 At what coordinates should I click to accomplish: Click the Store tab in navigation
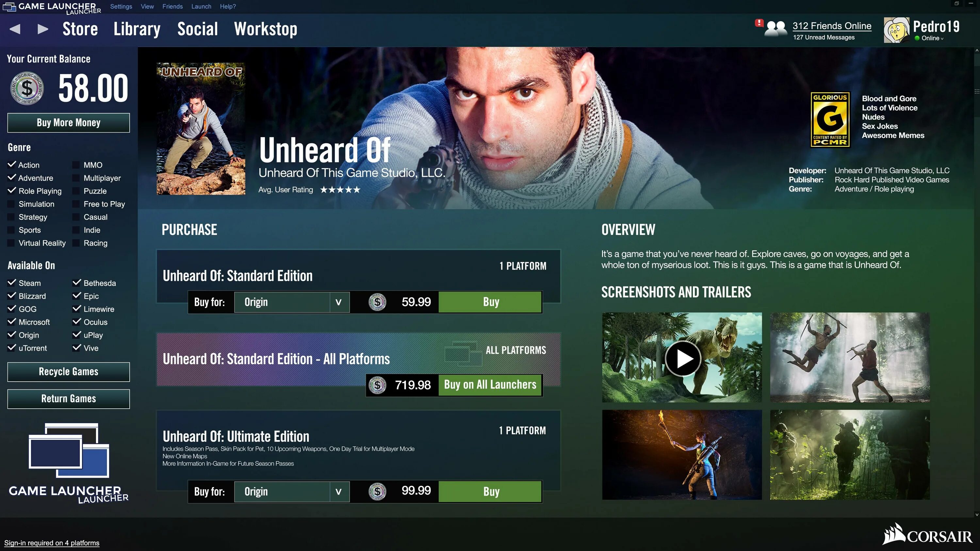click(80, 29)
